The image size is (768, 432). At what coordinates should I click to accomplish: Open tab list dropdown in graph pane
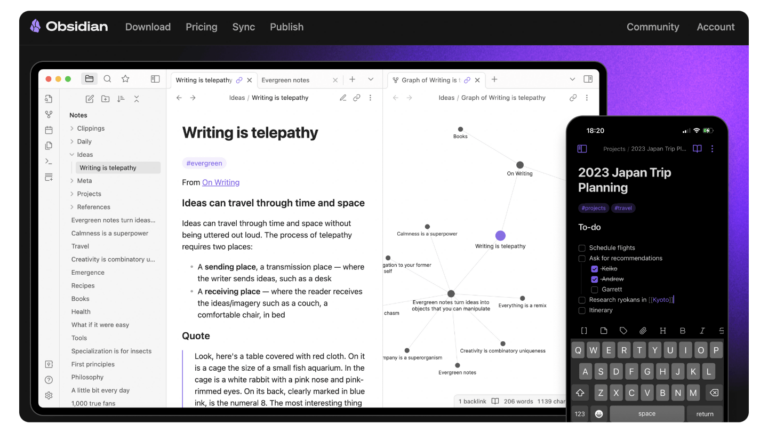(x=572, y=79)
